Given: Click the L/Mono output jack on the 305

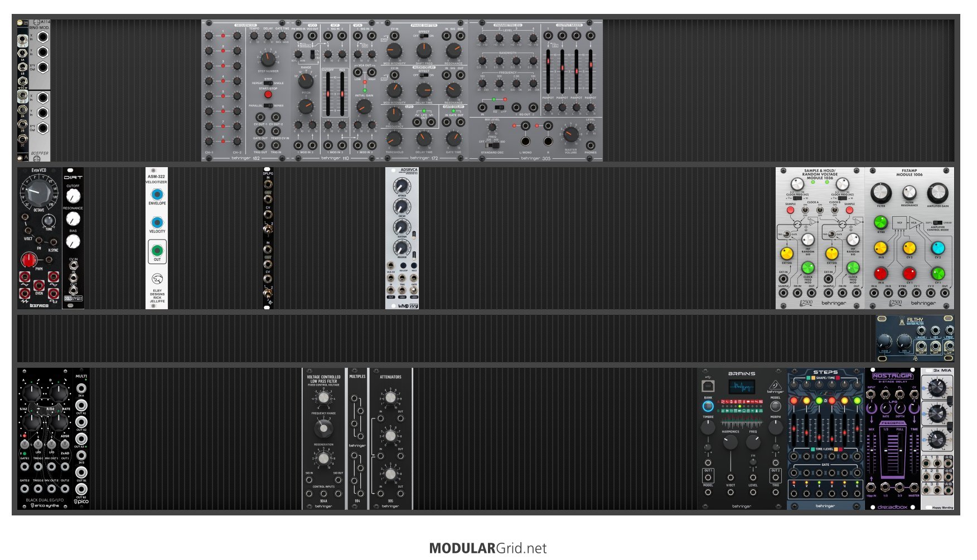Looking at the screenshot, I should click(x=525, y=141).
